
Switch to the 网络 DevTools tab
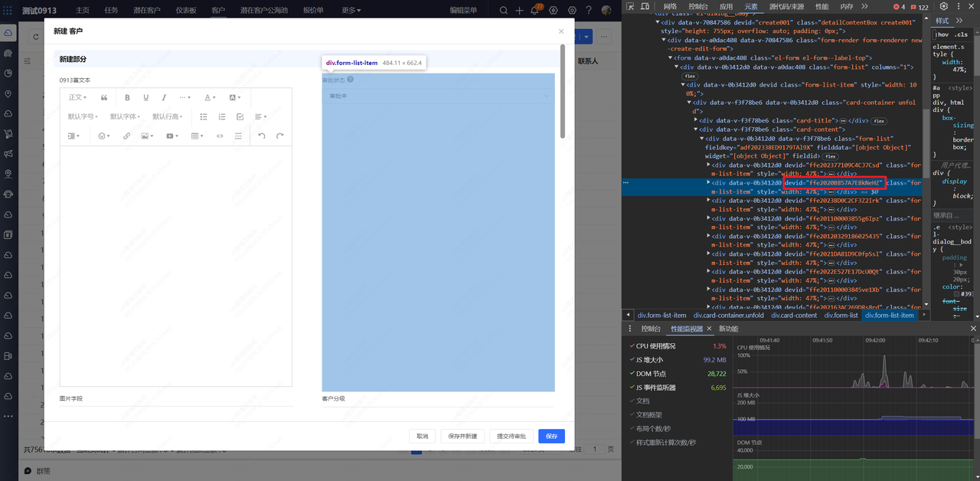(670, 6)
